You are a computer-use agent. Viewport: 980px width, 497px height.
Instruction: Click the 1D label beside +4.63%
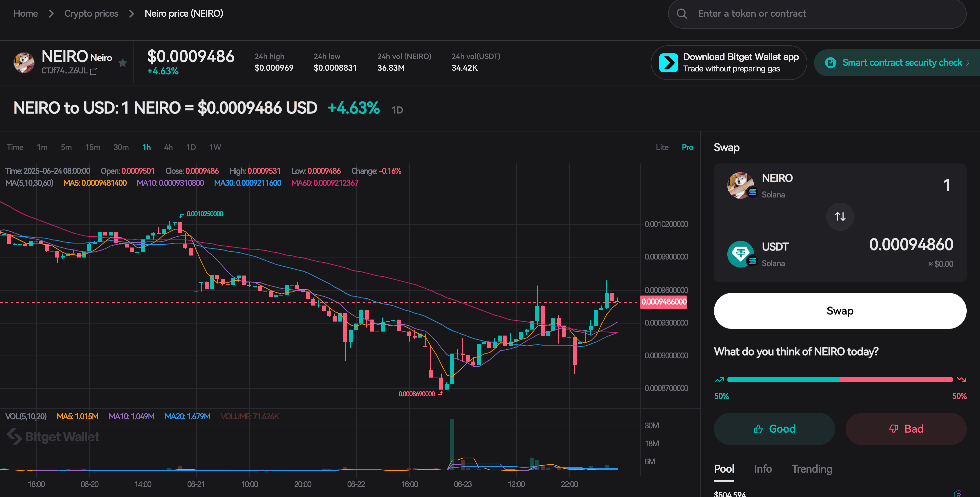coord(397,110)
